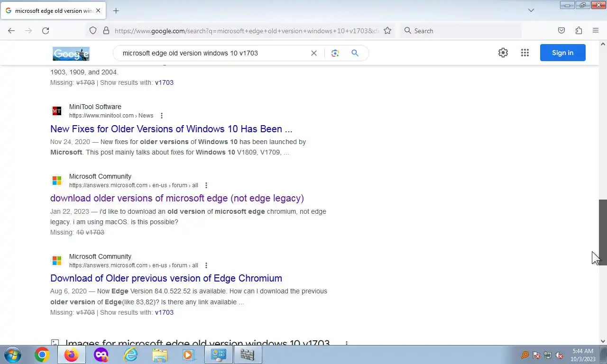The width and height of the screenshot is (607, 364).
Task: Click Microsoft Community name above 'not edge legacy'
Action: pyautogui.click(x=100, y=176)
